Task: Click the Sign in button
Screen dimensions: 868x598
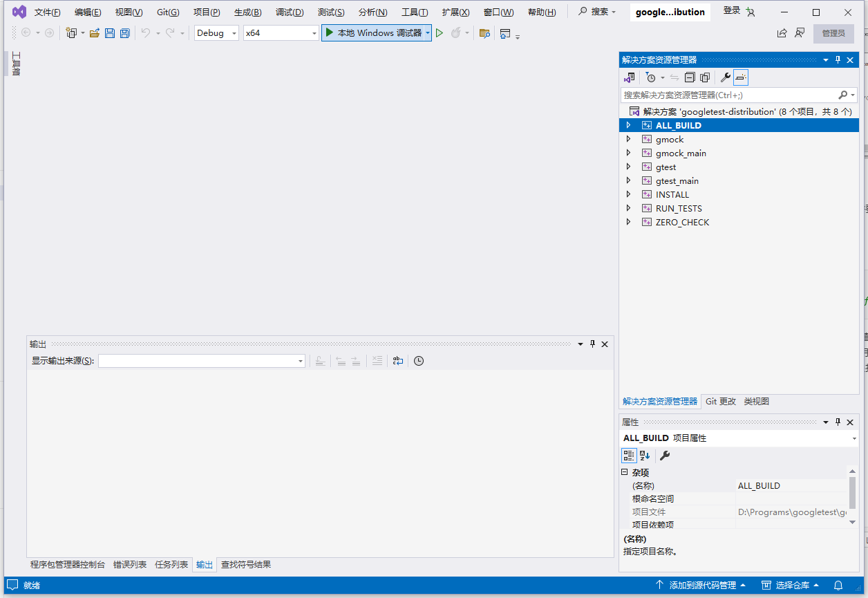Action: pyautogui.click(x=739, y=11)
